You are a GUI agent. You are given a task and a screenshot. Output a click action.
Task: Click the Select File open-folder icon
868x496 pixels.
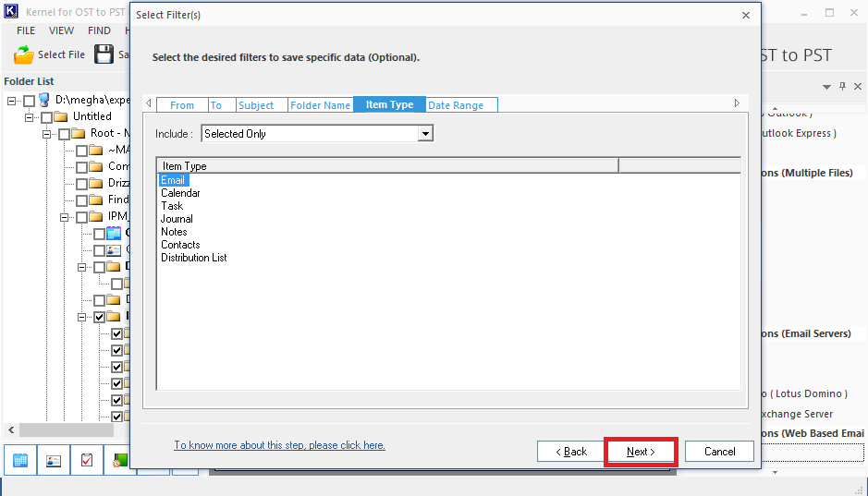[x=24, y=54]
